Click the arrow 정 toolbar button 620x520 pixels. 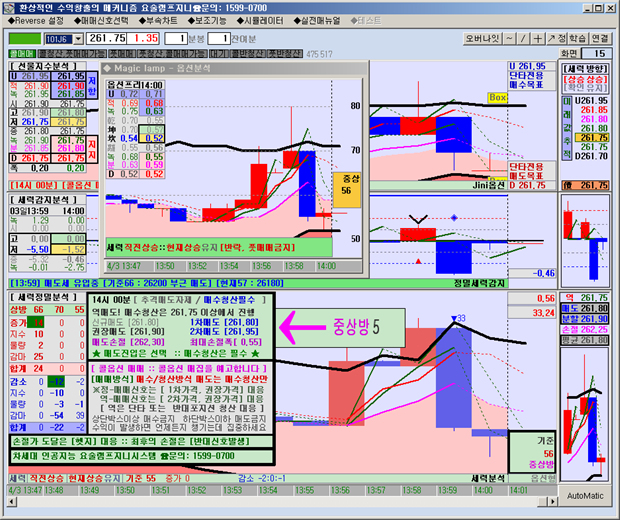[556, 38]
